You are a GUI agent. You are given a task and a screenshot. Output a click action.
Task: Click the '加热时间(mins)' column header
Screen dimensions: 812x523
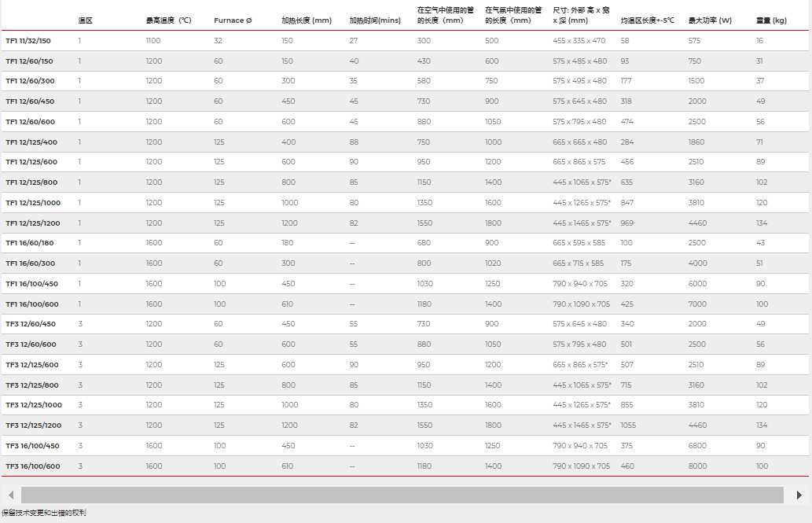[375, 20]
